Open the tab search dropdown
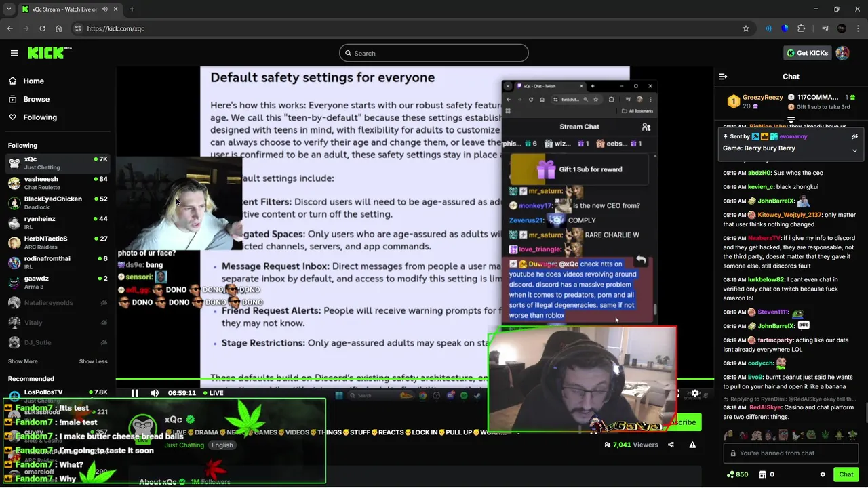Screen dimensions: 868x488 [9, 9]
